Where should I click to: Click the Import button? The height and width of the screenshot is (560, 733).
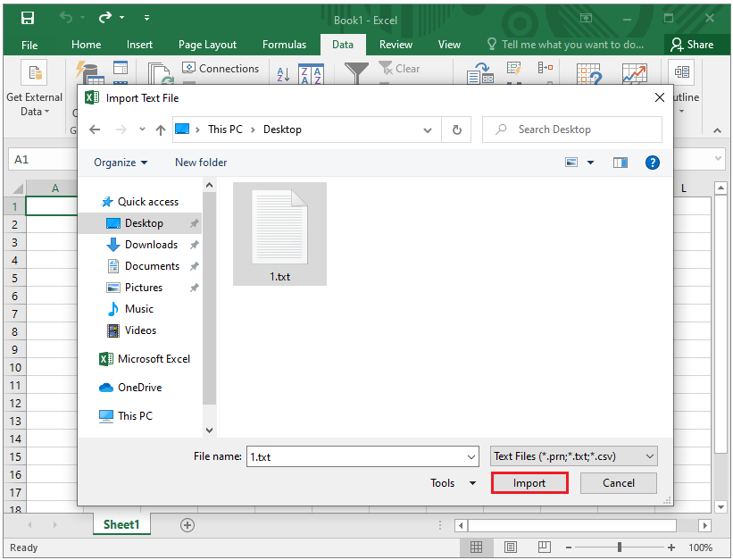pos(529,482)
